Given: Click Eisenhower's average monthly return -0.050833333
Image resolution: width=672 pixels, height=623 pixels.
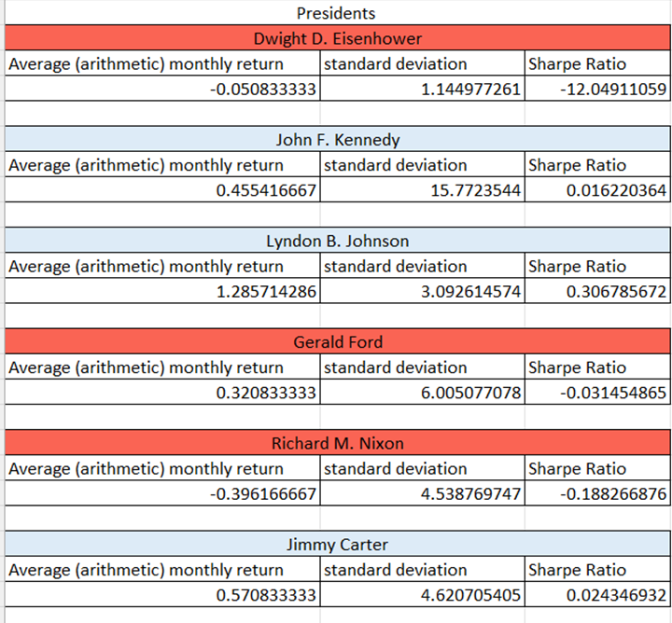Looking at the screenshot, I should pos(162,89).
